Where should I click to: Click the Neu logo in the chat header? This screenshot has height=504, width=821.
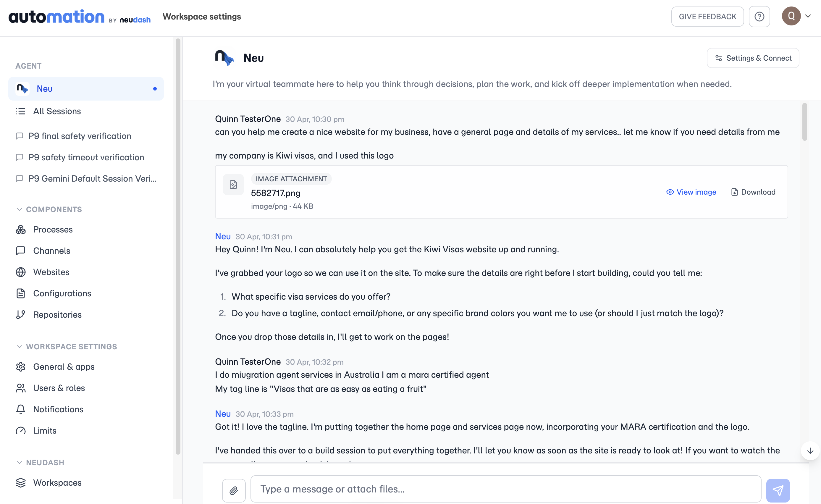(224, 58)
